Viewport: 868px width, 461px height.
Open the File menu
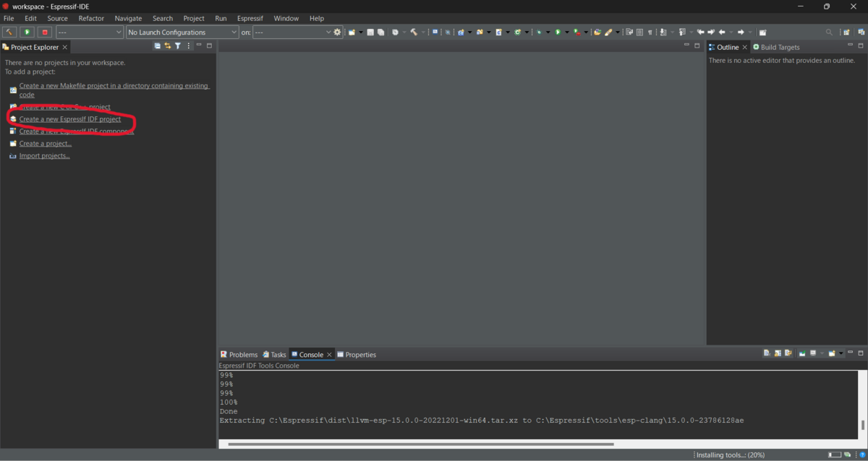point(9,18)
